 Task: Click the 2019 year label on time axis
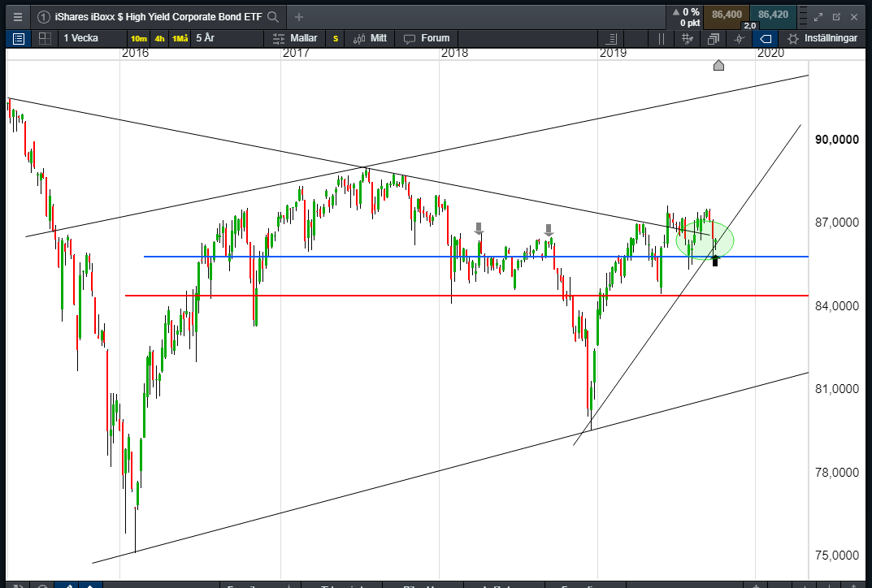tap(613, 53)
